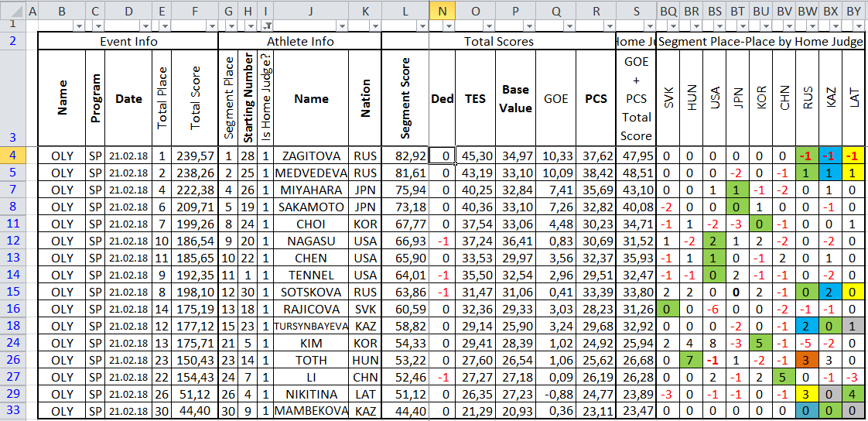Open filter dropdown in column D

pyautogui.click(x=145, y=26)
